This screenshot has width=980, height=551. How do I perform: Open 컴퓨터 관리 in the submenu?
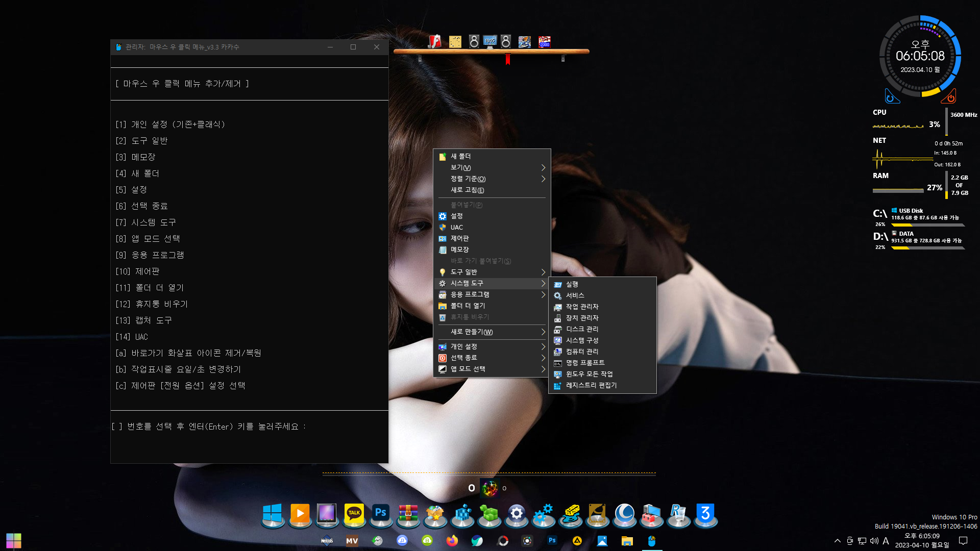pos(602,352)
